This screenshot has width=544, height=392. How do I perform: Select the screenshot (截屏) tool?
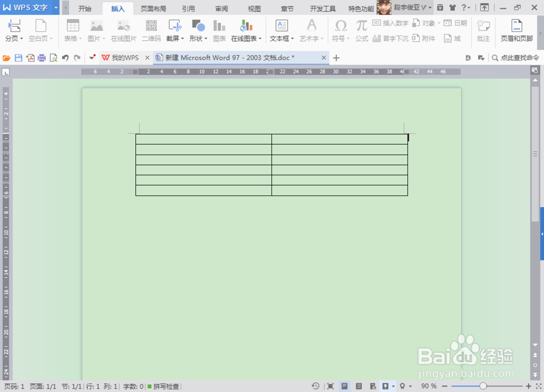click(x=175, y=30)
